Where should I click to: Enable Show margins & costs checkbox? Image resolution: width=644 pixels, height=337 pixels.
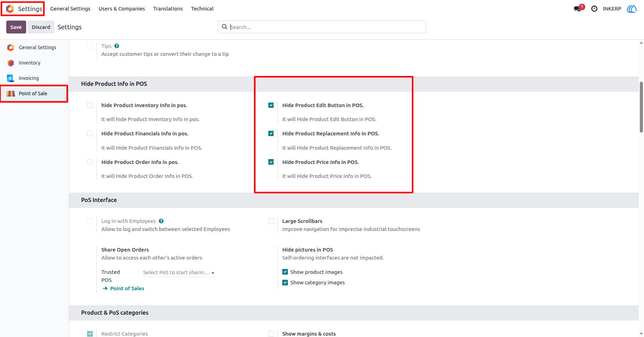271,334
